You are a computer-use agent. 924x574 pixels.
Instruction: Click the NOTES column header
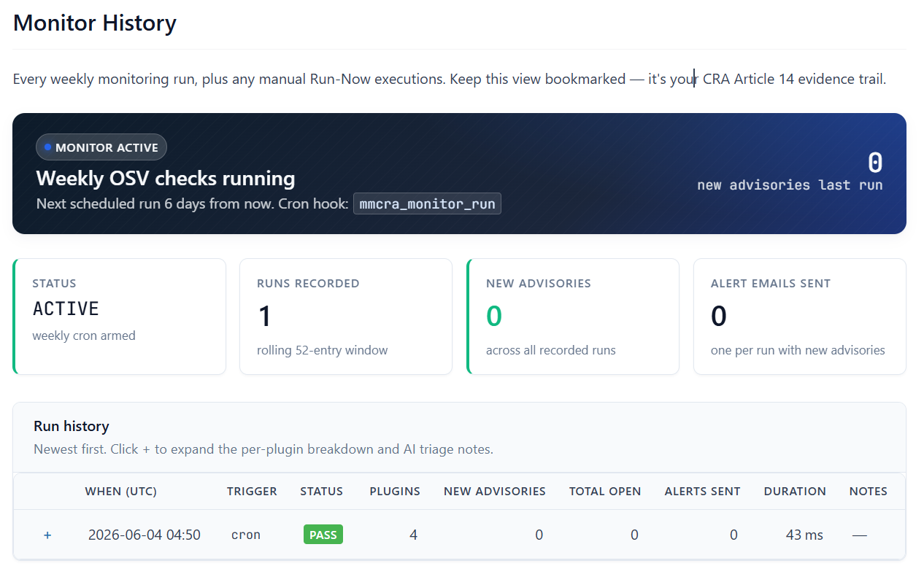click(869, 491)
